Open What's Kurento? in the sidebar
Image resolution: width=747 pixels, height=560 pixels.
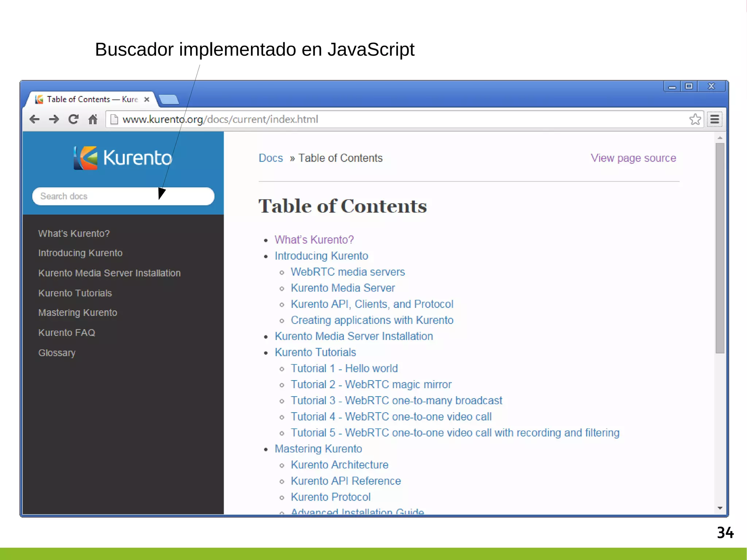point(74,233)
